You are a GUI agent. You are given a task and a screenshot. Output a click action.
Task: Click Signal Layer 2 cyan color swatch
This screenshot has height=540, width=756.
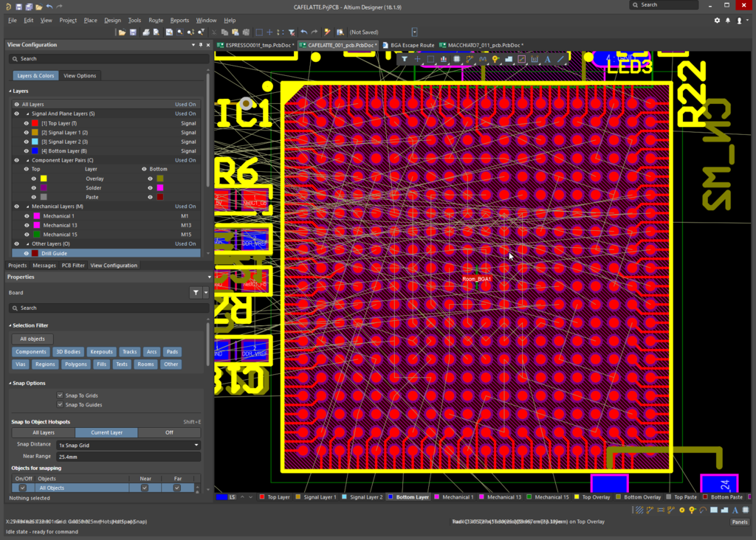point(35,142)
